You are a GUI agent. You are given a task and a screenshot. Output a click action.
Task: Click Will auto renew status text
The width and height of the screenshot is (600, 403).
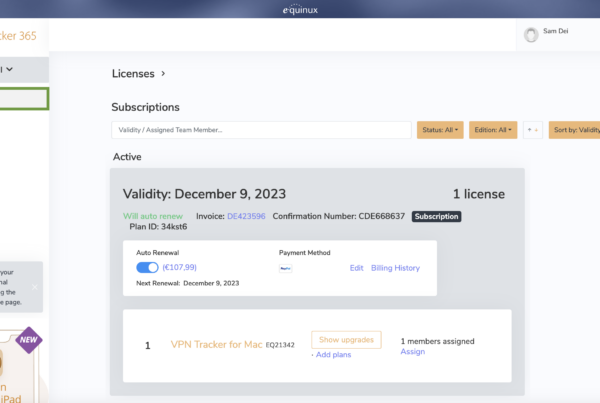click(x=153, y=216)
